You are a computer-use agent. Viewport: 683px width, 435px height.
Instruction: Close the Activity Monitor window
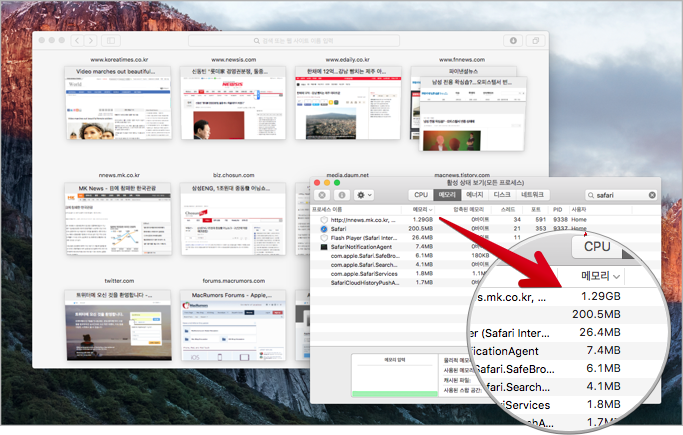(x=317, y=182)
